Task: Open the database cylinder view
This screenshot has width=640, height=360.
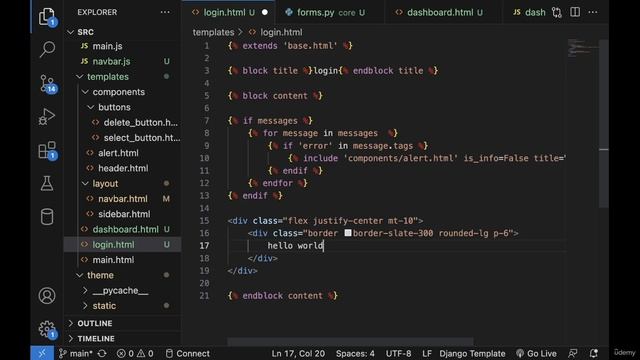Action: [47, 217]
